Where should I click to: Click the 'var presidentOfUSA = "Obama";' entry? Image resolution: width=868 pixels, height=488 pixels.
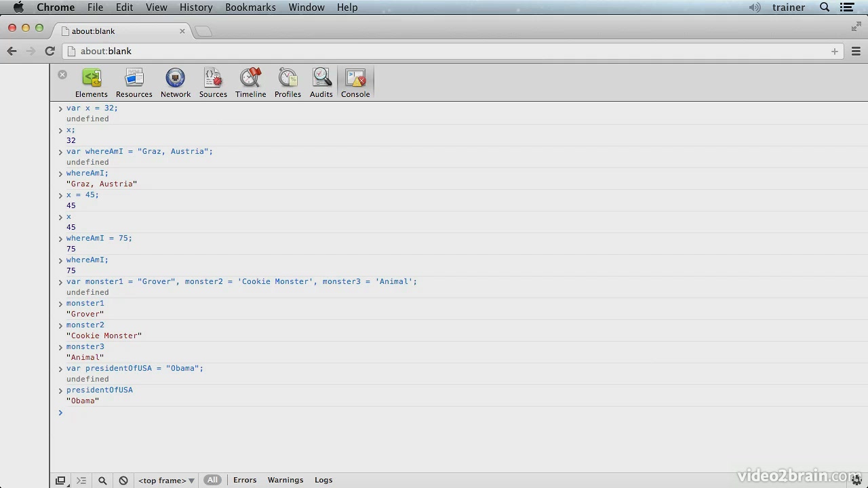(135, 368)
